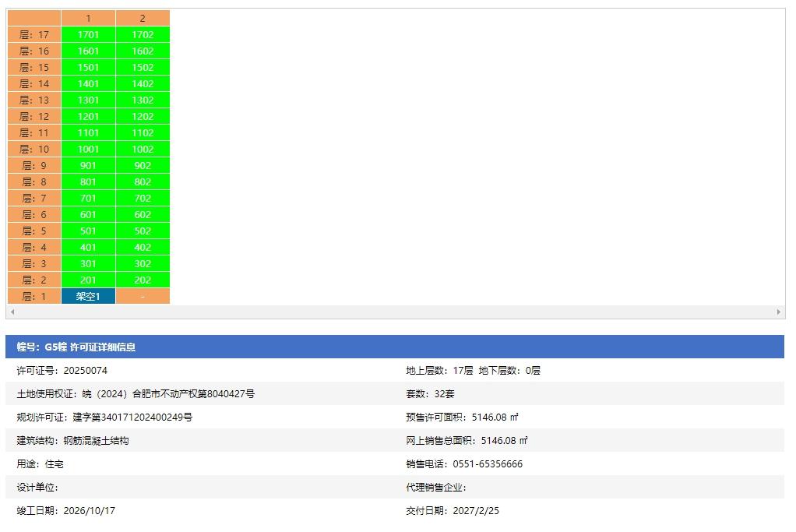This screenshot has height=532, width=796.
Task: Select unit 1002
Action: (x=143, y=150)
